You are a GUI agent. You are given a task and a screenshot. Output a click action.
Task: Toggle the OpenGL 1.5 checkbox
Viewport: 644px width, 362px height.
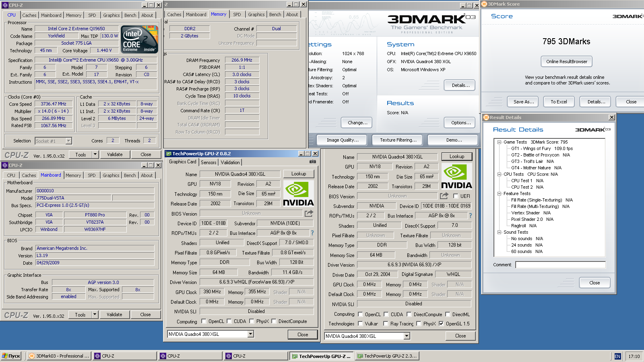coord(441,324)
